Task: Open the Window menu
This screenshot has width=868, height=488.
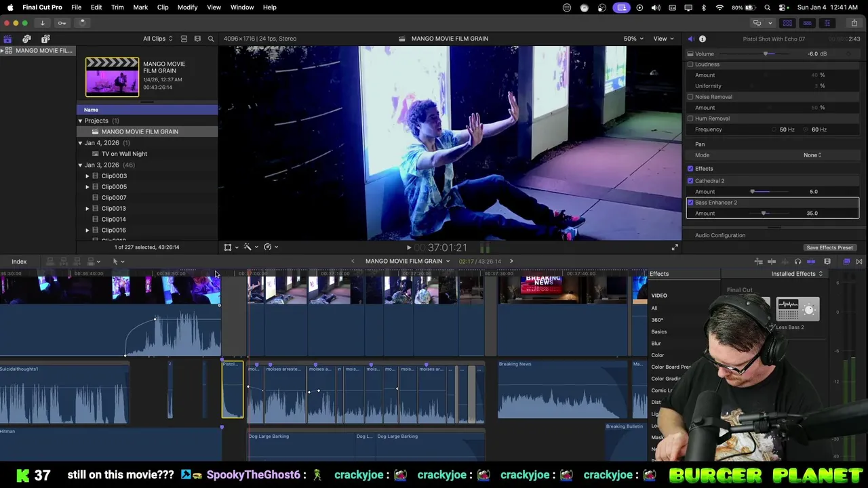Action: pyautogui.click(x=242, y=7)
